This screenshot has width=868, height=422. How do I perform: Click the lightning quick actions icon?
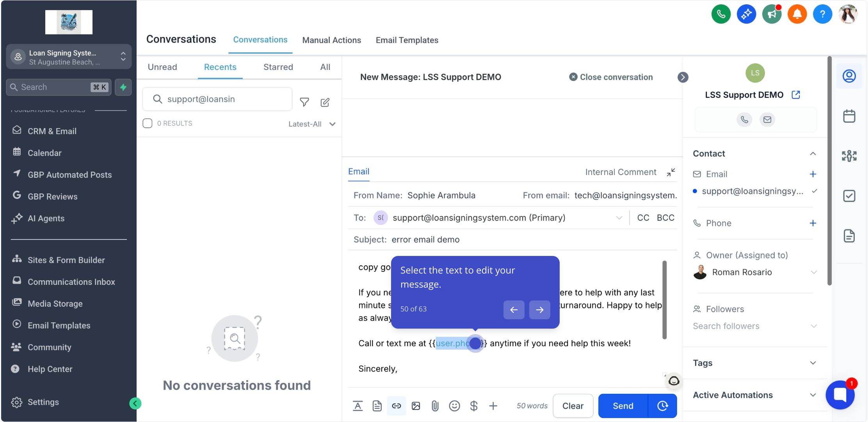click(x=123, y=87)
